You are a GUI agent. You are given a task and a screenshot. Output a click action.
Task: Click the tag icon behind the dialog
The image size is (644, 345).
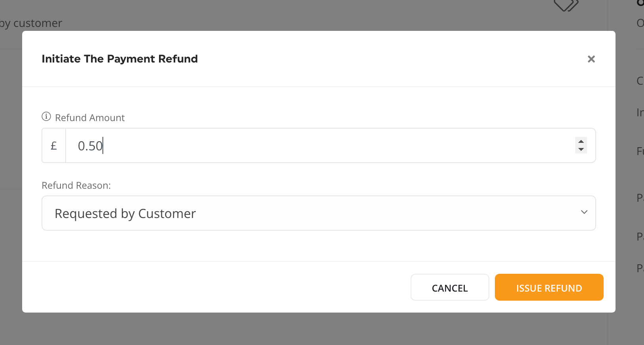click(x=566, y=6)
